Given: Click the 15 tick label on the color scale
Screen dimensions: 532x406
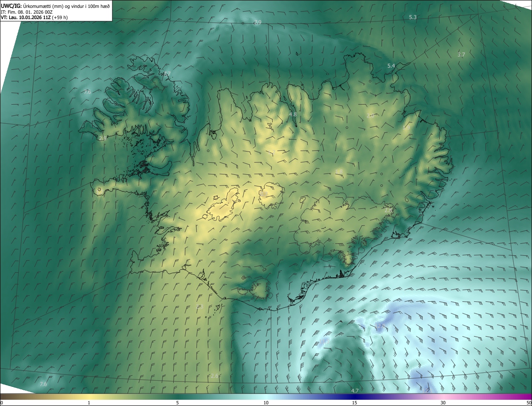Looking at the screenshot, I should point(355,403).
